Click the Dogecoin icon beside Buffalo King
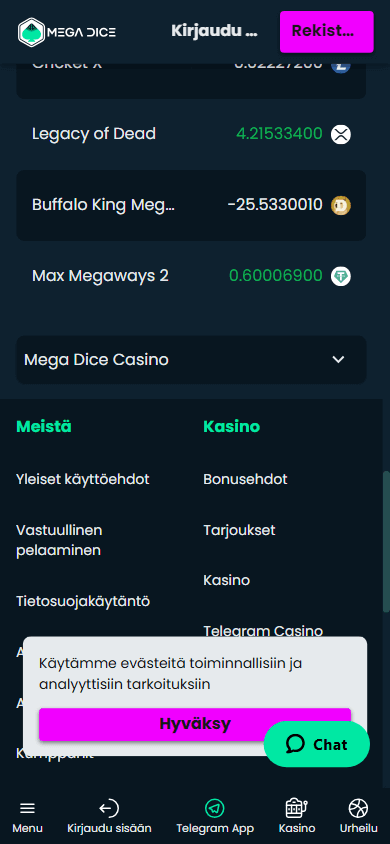The width and height of the screenshot is (390, 844). click(341, 205)
